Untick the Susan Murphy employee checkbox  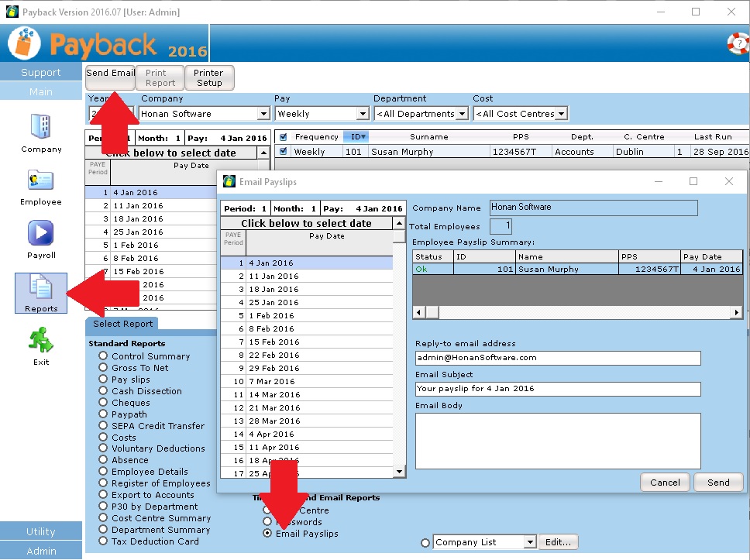[x=283, y=152]
